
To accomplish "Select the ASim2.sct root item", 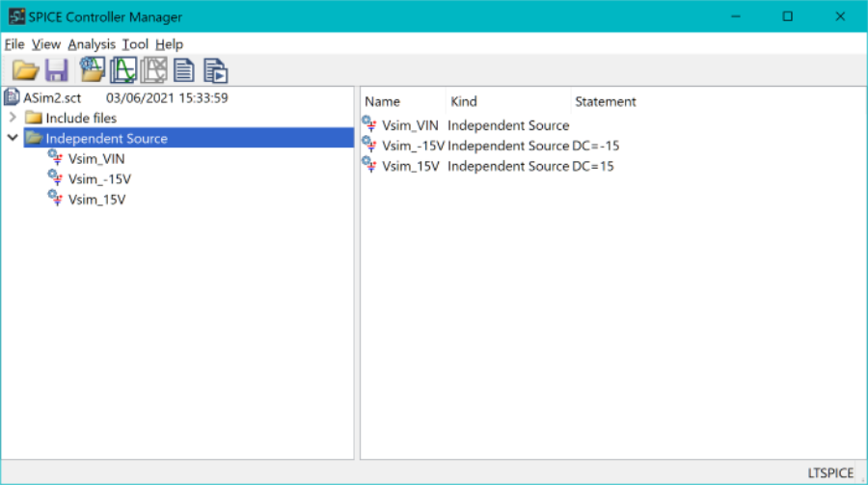I will point(52,98).
